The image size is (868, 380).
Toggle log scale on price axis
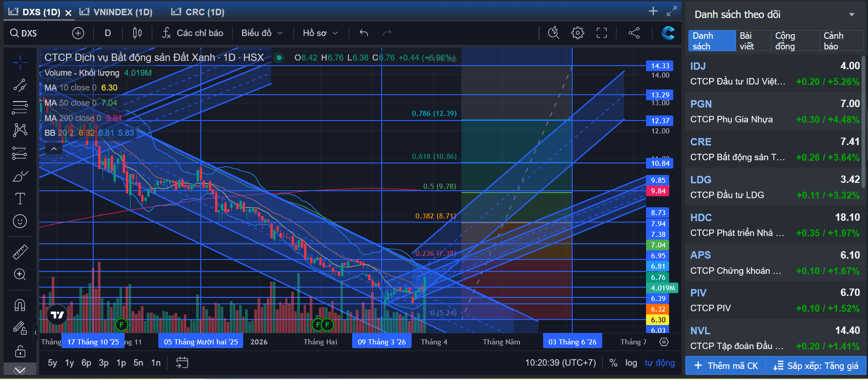pos(631,363)
